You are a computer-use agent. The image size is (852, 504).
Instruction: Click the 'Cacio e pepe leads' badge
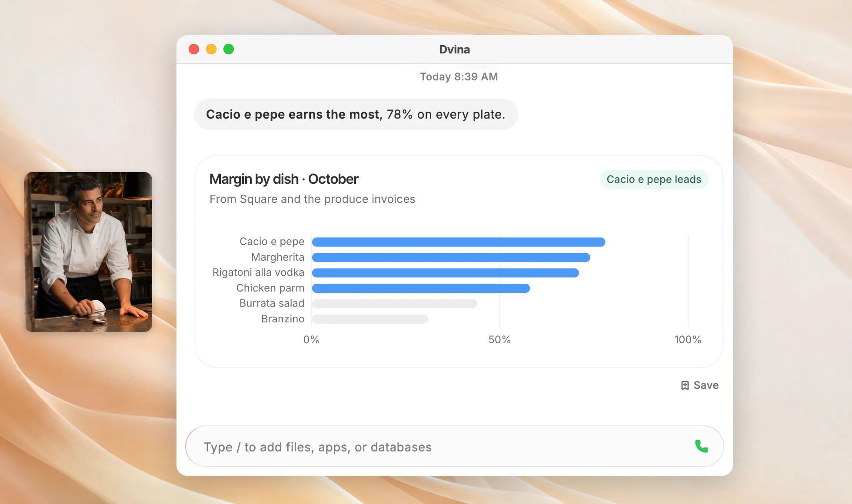(654, 179)
